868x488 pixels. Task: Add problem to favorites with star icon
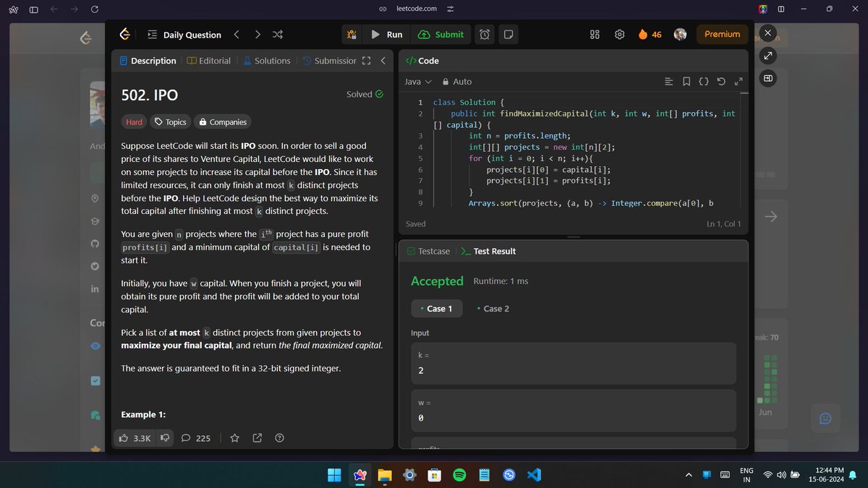point(234,437)
